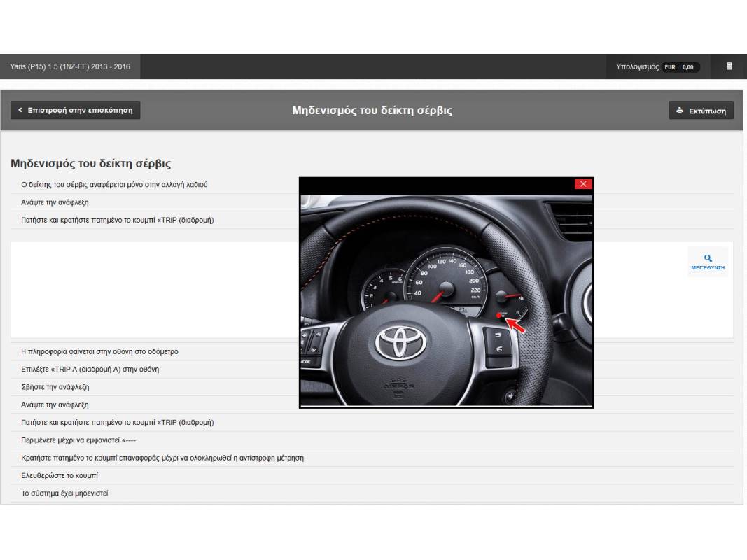Viewport: 747px width, 560px height.
Task: Click text Σβήστε την ανάφλεξη
Action: coord(55,387)
